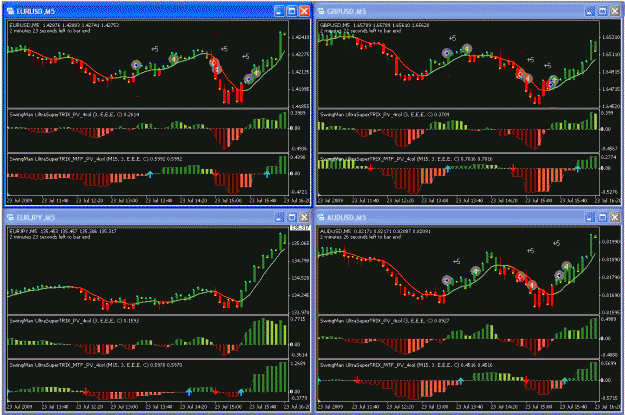Viewport: 625px width, 415px height.
Task: Select UltraSuperTRIX_MTF_PV_4col label in EURUSD window
Action: click(96, 159)
